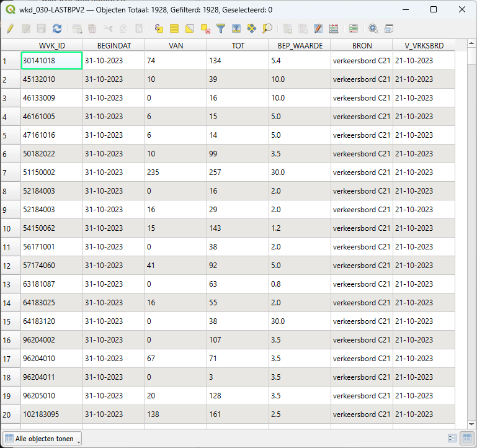
Task: Sort by the BEGINDAT column header
Action: [x=114, y=45]
